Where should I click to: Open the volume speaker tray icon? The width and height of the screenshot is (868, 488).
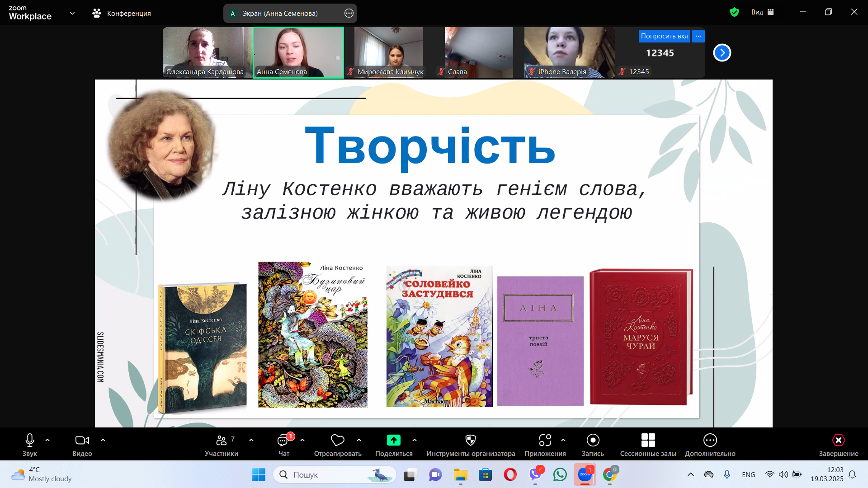point(783,474)
